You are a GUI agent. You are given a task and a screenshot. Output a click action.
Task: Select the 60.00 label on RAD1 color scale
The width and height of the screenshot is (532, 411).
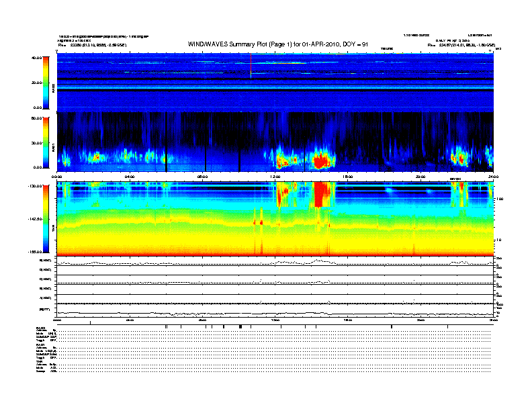[36, 118]
